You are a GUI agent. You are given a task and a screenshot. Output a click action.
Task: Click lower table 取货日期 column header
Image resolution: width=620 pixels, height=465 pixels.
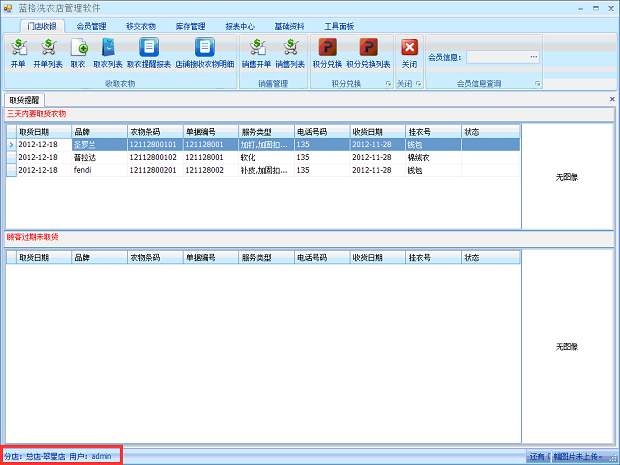click(x=44, y=257)
